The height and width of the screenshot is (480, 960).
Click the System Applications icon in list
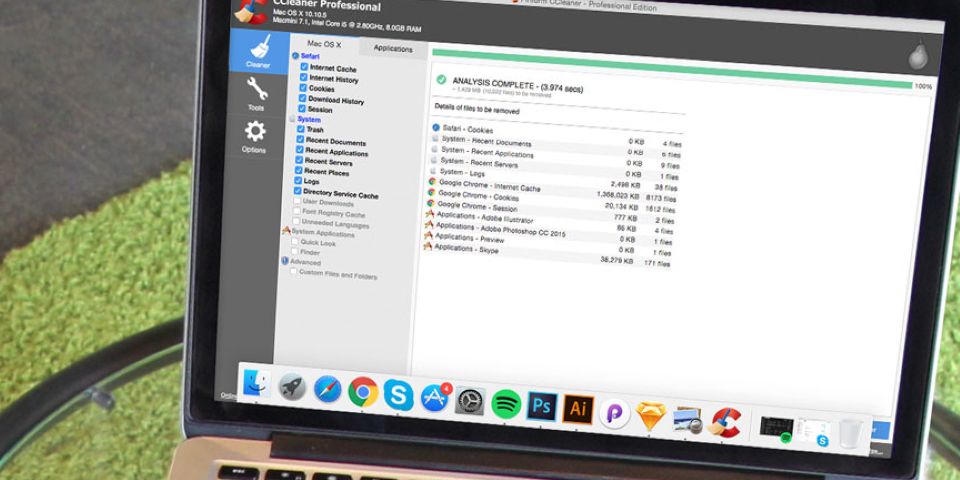(286, 231)
